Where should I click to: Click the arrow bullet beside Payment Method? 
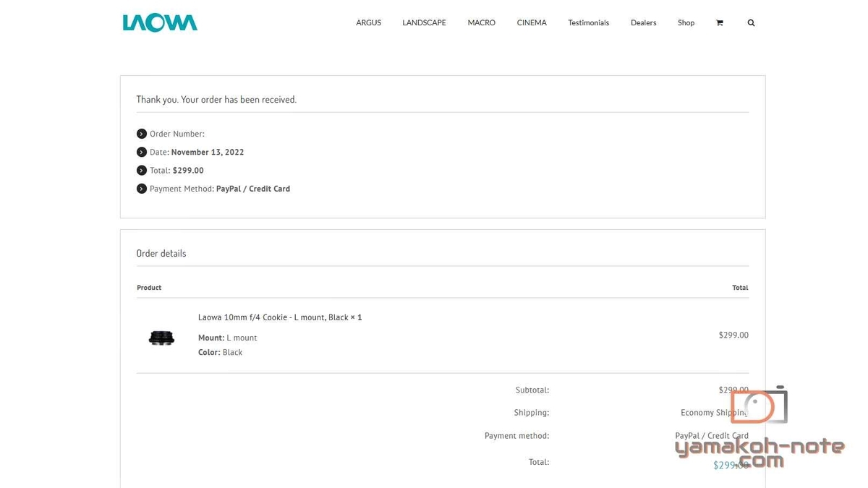142,189
